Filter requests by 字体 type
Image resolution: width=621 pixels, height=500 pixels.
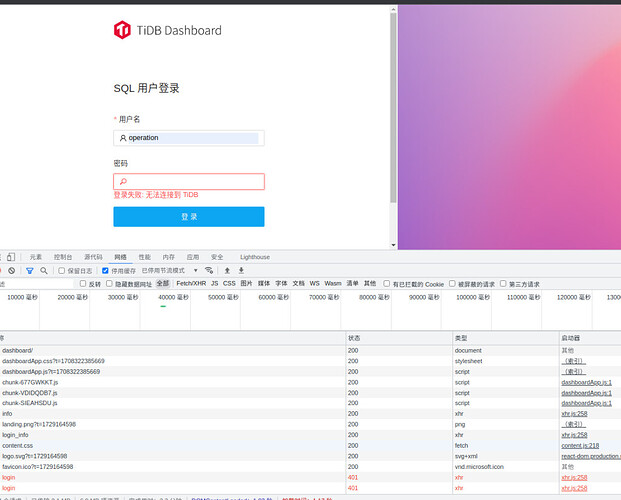pos(281,283)
